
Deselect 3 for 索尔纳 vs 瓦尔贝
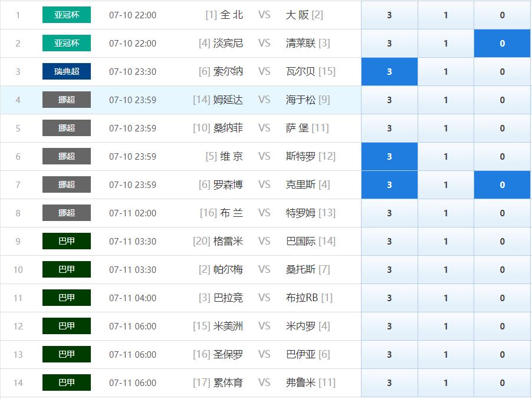point(389,72)
